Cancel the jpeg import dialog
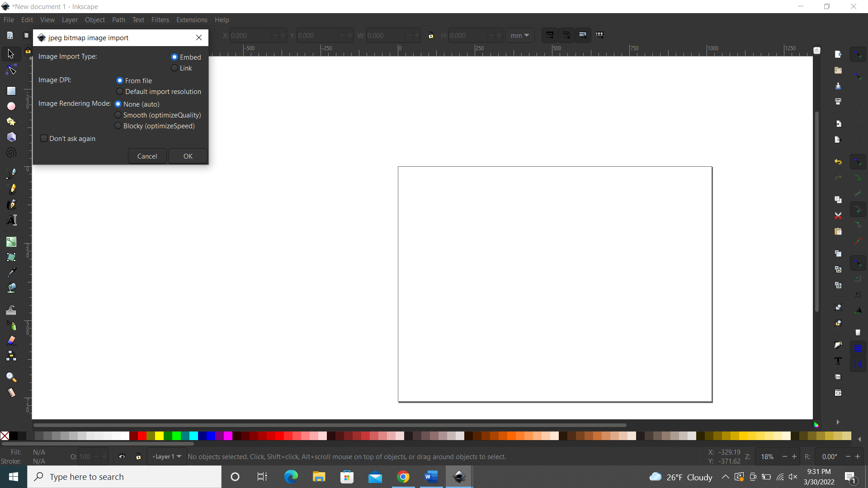Image resolution: width=868 pixels, height=488 pixels. 147,156
